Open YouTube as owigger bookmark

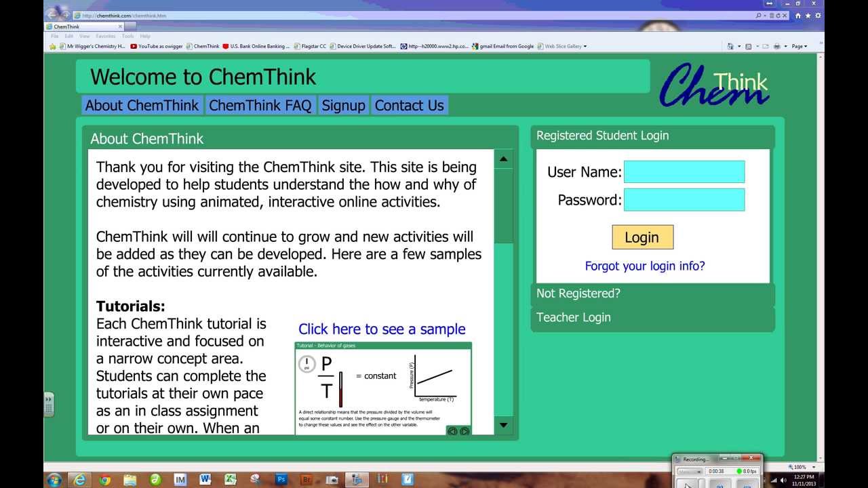tap(157, 46)
